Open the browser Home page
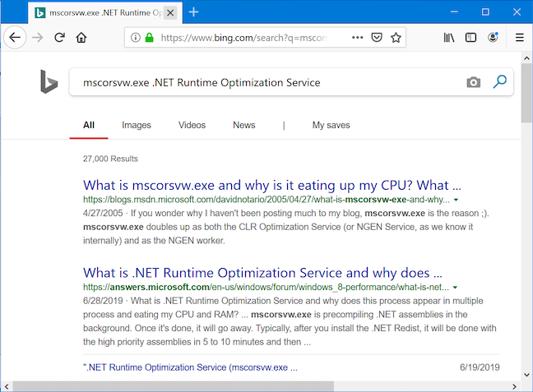This screenshot has width=533, height=392. [x=81, y=37]
